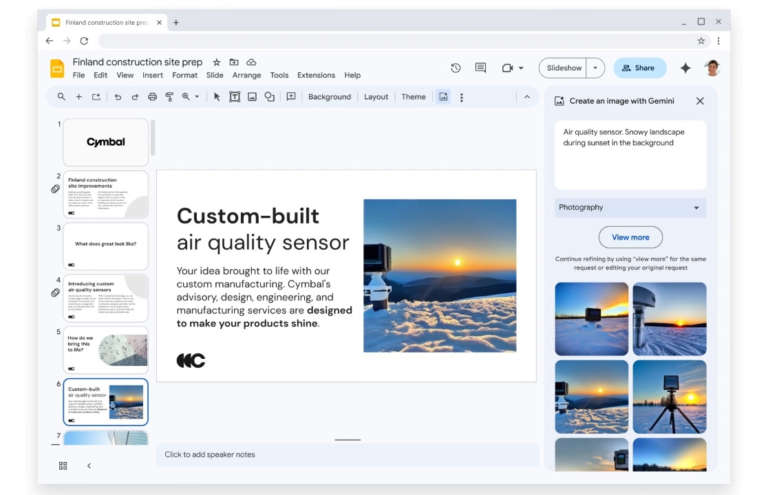Open the File menu

[78, 75]
